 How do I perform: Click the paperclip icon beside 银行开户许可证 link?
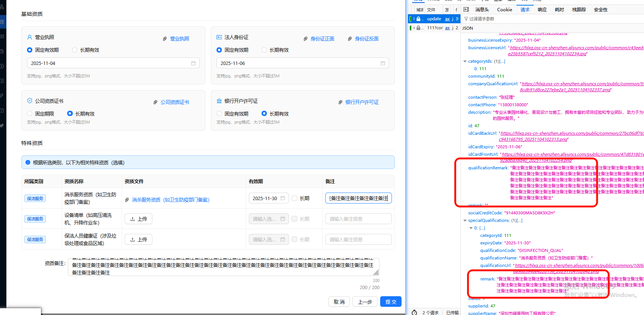coord(340,102)
